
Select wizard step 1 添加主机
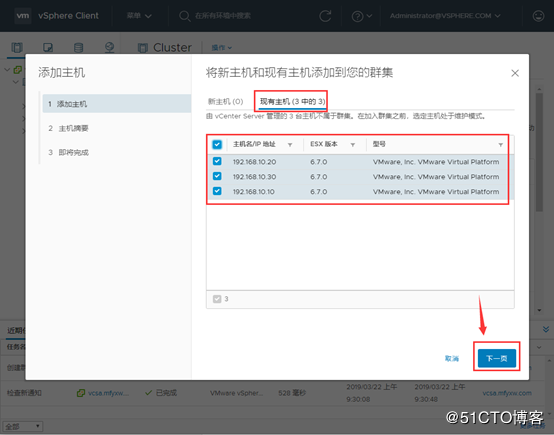[x=117, y=104]
